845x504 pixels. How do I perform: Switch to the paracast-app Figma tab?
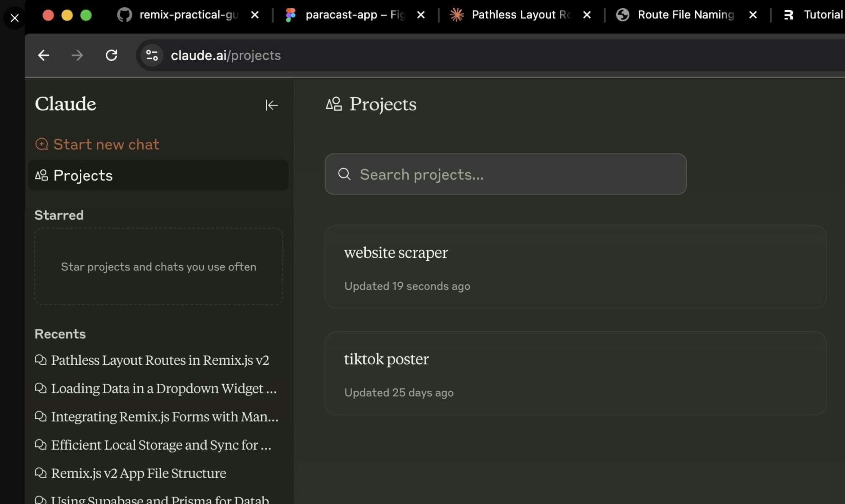(353, 15)
